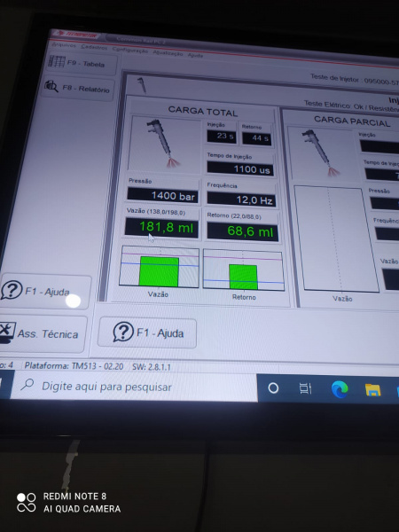399x532 pixels.
Task: Click the small injector icon in header
Action: [x=142, y=85]
